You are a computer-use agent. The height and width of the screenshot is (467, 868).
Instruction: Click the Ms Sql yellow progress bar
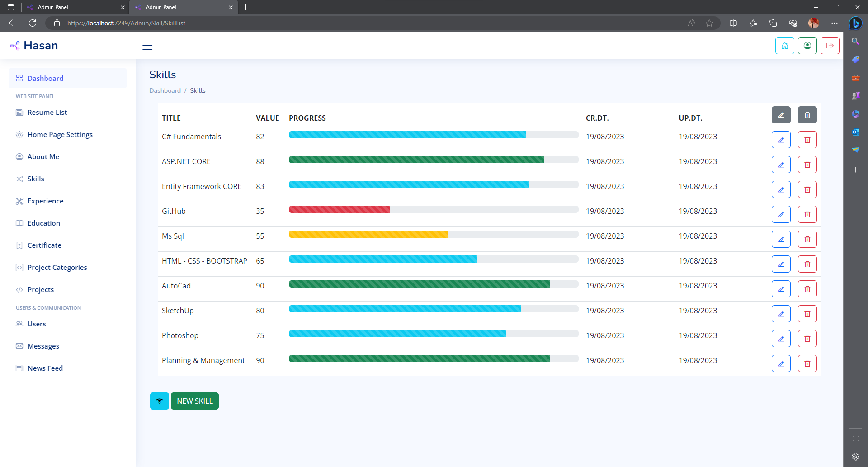coord(368,234)
